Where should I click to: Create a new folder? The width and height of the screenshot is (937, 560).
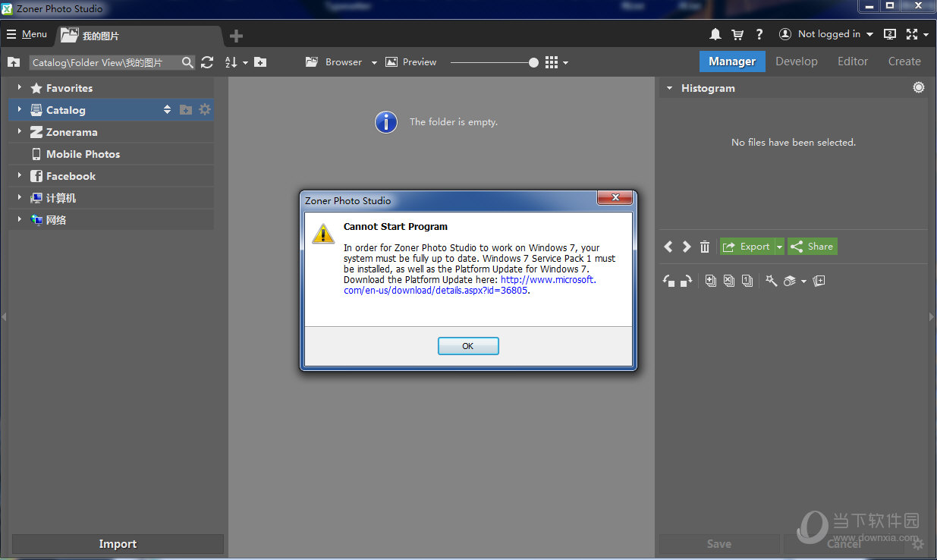[260, 62]
